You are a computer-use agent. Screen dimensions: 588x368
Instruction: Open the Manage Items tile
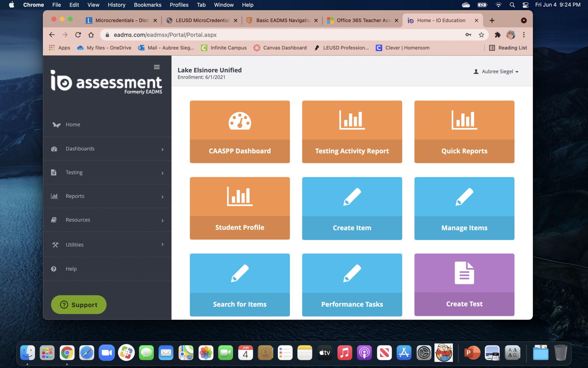pyautogui.click(x=464, y=208)
